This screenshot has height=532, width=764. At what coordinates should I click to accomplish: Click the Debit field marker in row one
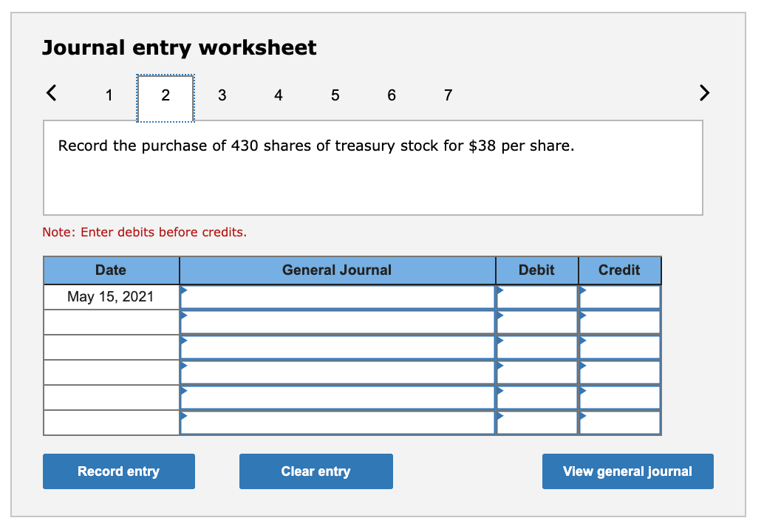click(501, 291)
